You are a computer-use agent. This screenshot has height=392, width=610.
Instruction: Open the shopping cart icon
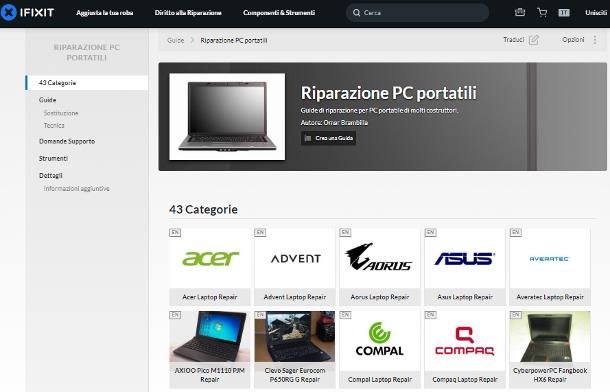pyautogui.click(x=542, y=13)
